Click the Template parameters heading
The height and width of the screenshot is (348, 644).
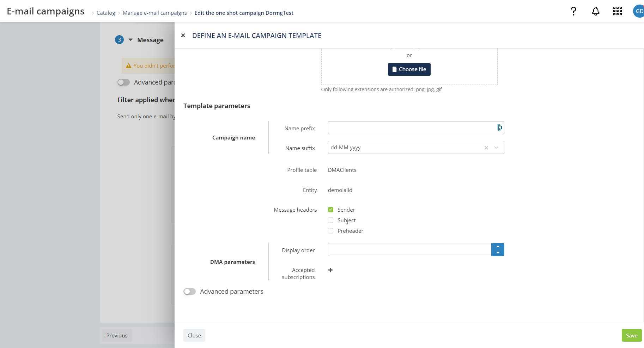[217, 106]
